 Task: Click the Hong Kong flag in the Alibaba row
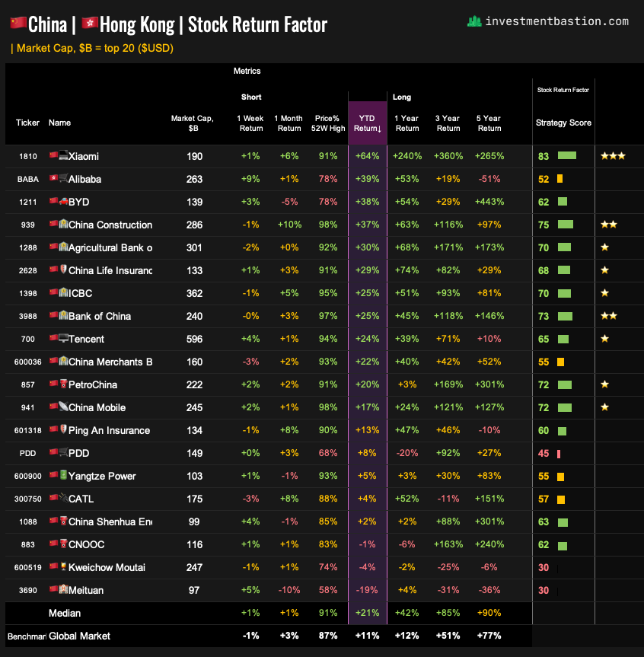point(53,177)
